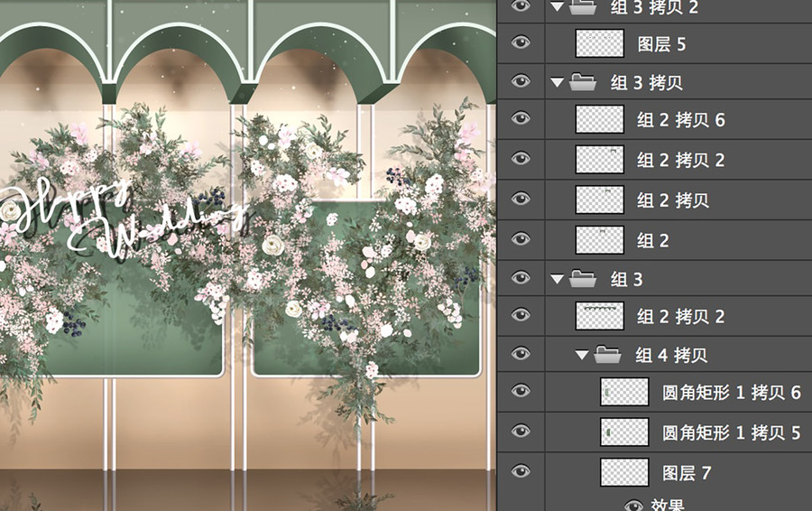Toggle visibility of 组 4 拷贝 group
The image size is (812, 511).
coord(521,354)
